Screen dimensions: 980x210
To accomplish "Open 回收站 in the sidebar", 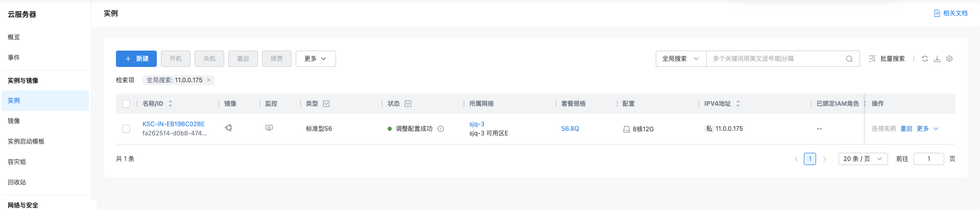I will [x=17, y=182].
